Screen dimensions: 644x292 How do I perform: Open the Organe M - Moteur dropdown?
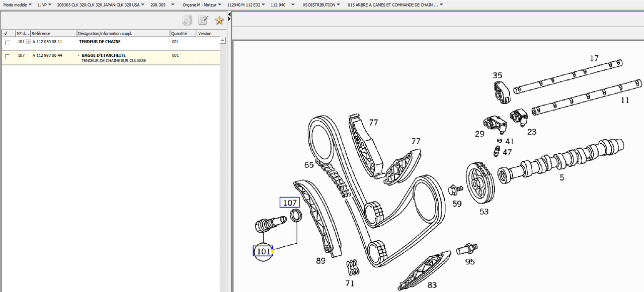[x=202, y=5]
